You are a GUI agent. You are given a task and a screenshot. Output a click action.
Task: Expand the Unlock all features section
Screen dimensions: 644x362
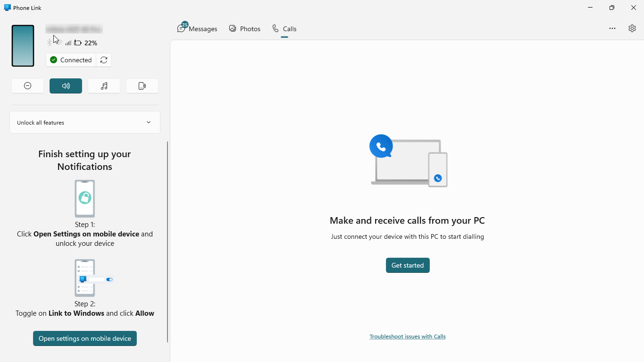(84, 122)
